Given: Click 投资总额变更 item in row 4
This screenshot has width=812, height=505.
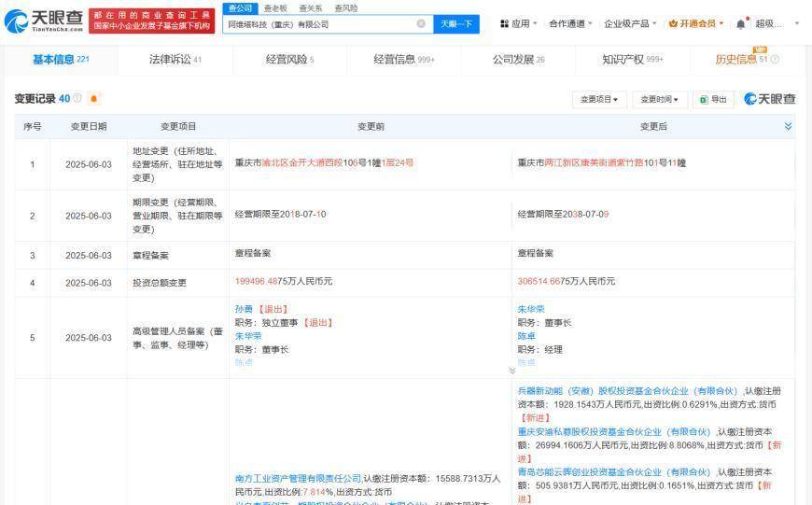Looking at the screenshot, I should (x=160, y=283).
